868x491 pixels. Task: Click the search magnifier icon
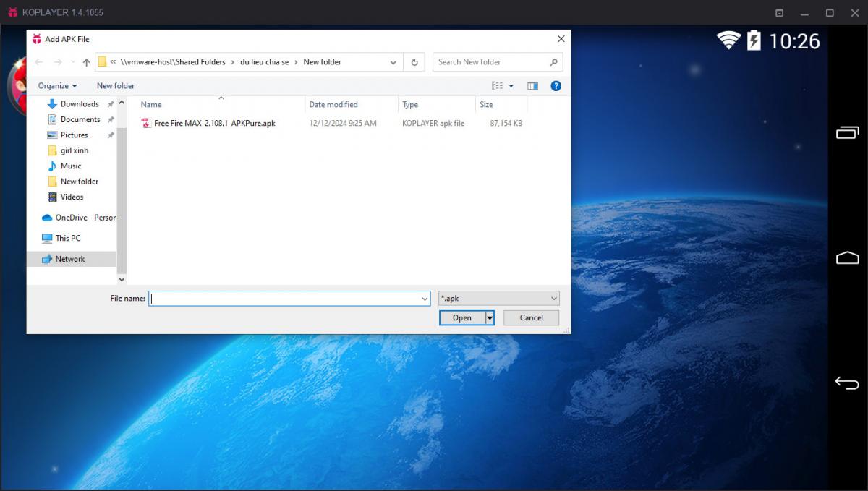click(x=553, y=62)
